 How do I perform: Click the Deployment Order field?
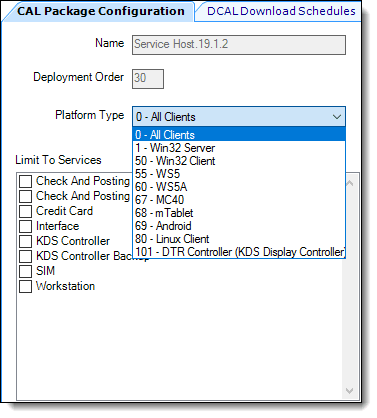coord(148,79)
